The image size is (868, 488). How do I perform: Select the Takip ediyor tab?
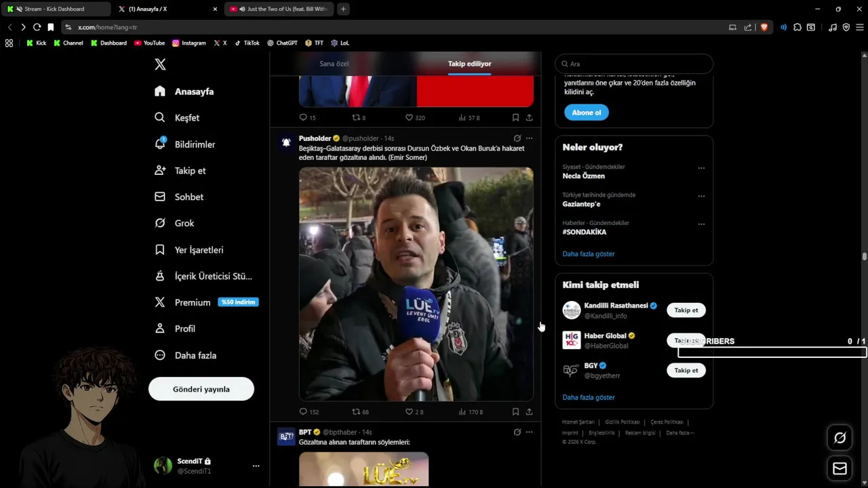[x=469, y=64]
